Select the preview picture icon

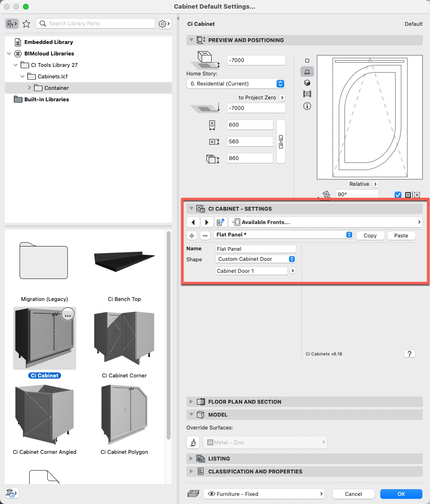(x=307, y=94)
